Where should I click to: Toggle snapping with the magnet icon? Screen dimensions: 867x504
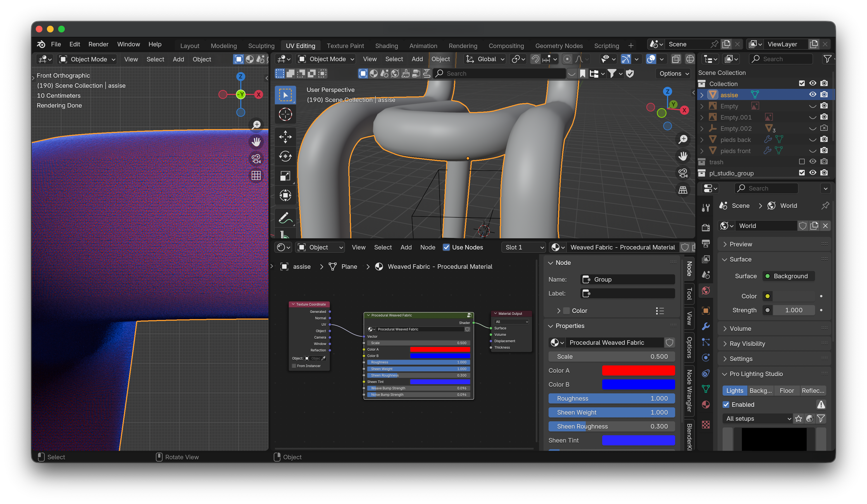pos(535,59)
